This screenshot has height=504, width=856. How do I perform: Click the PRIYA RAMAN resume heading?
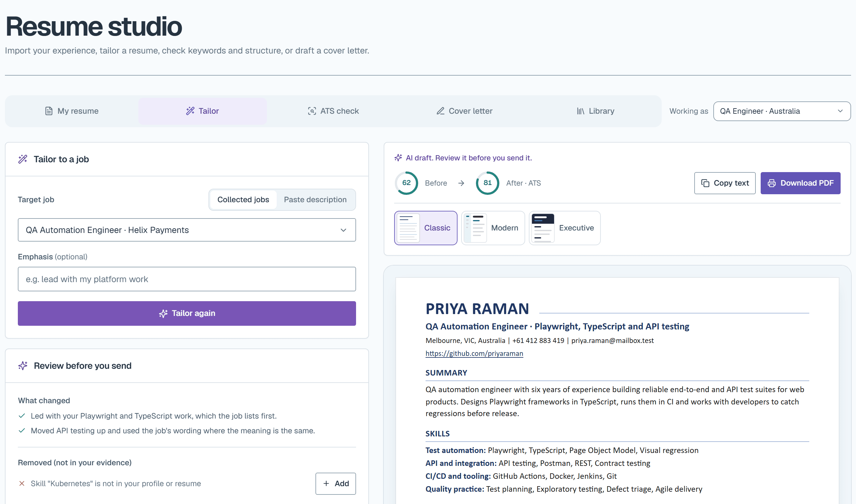pos(477,309)
